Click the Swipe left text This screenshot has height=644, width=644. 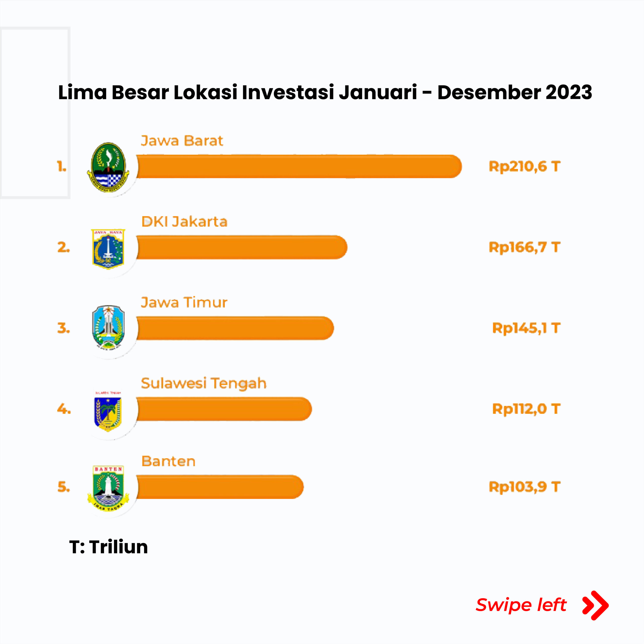point(521,605)
